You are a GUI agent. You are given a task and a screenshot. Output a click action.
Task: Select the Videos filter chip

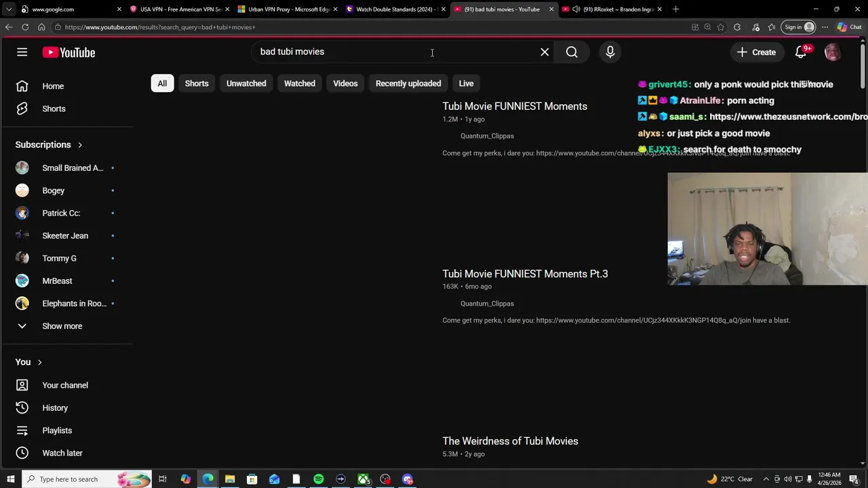345,83
